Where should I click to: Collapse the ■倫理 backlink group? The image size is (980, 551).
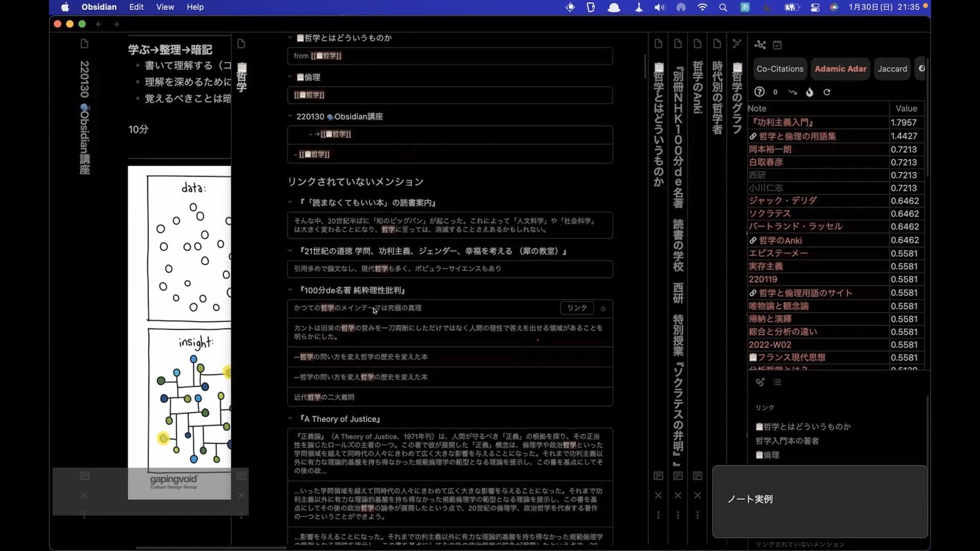tap(290, 77)
